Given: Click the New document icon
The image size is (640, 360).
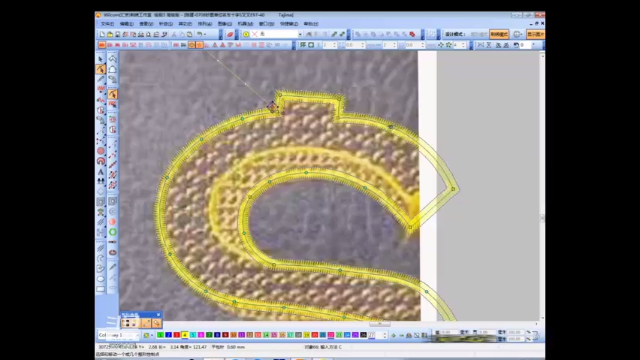Looking at the screenshot, I should tap(102, 35).
